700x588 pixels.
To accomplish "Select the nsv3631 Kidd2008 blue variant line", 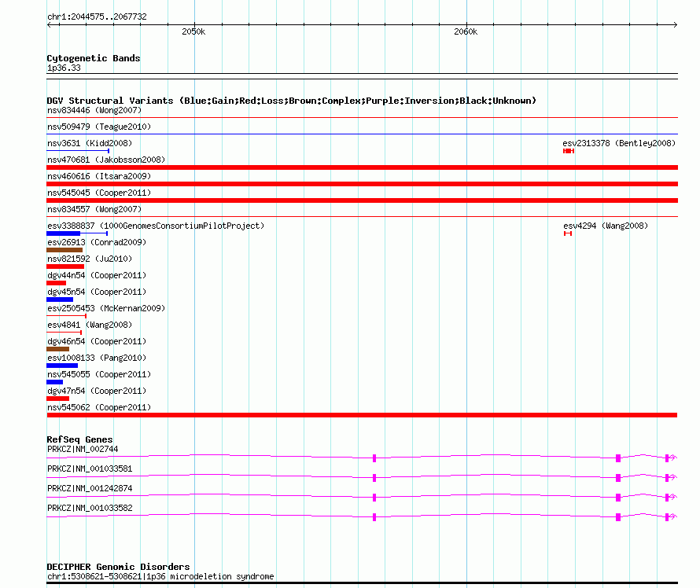I will tap(78, 151).
